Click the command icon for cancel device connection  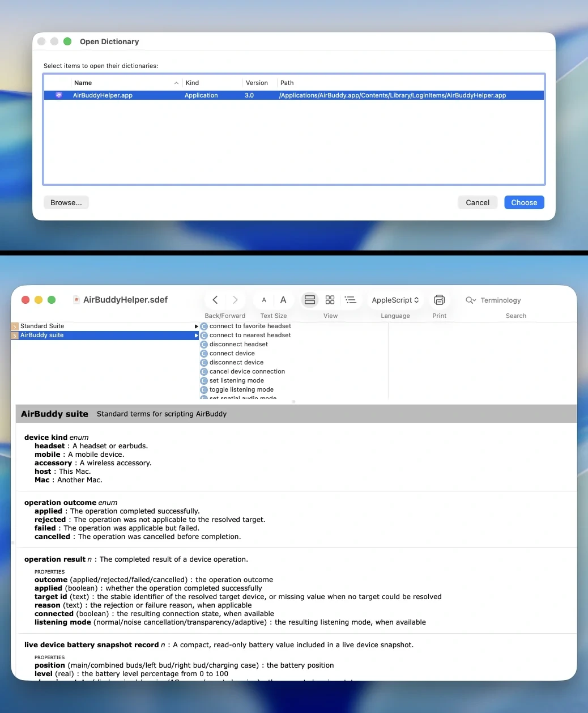point(204,372)
